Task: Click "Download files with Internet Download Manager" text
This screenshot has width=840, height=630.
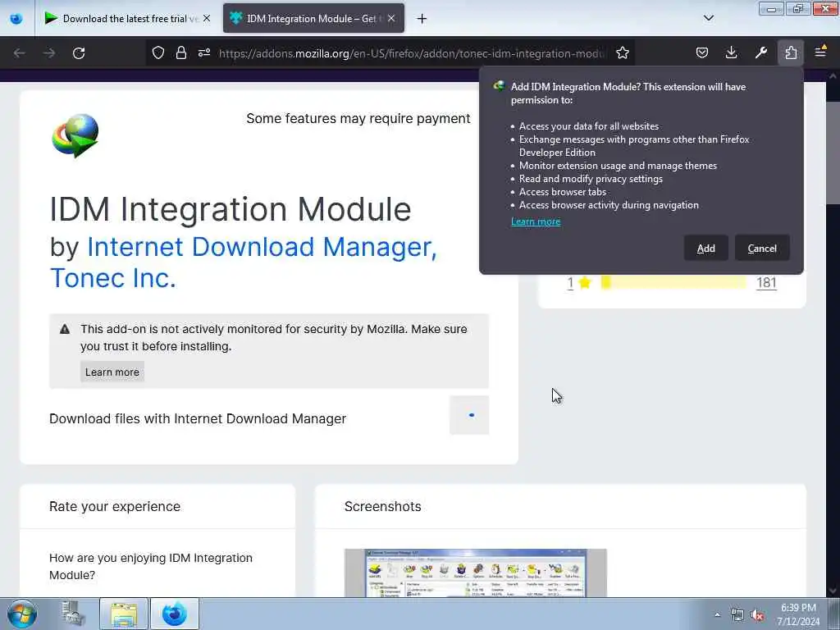Action: 198,418
